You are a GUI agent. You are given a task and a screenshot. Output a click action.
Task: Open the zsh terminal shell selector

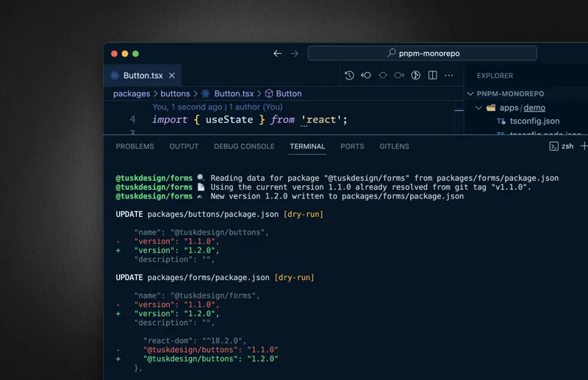pos(562,146)
